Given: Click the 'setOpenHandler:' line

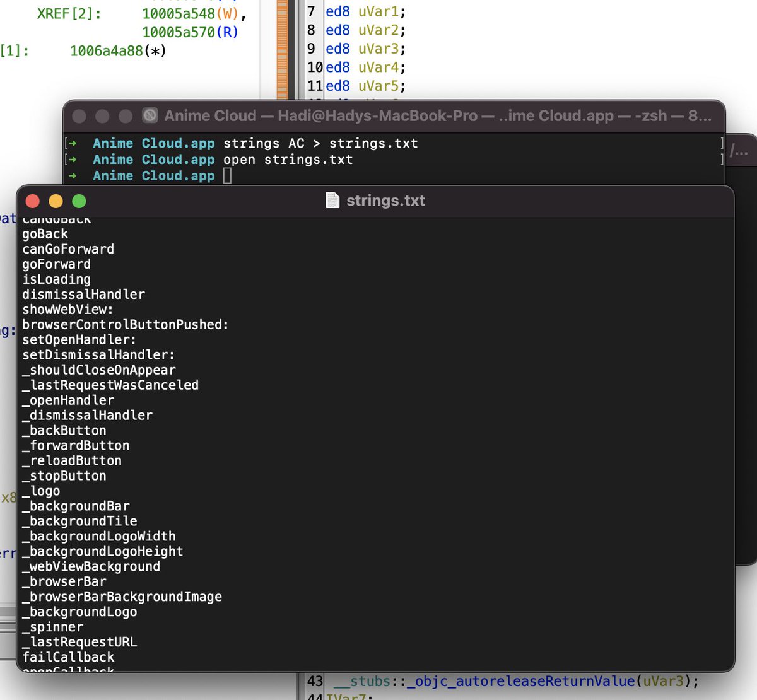Looking at the screenshot, I should tap(79, 340).
